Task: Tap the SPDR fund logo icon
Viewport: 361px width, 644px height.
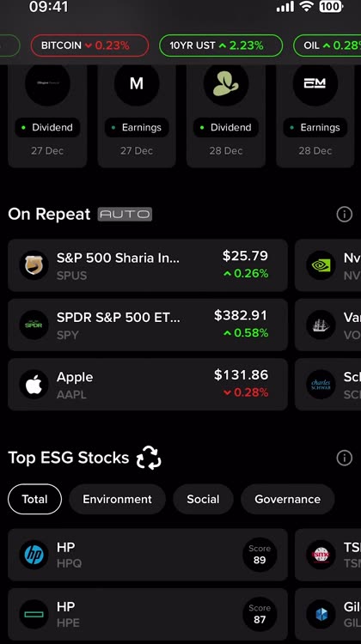Action: [x=34, y=325]
